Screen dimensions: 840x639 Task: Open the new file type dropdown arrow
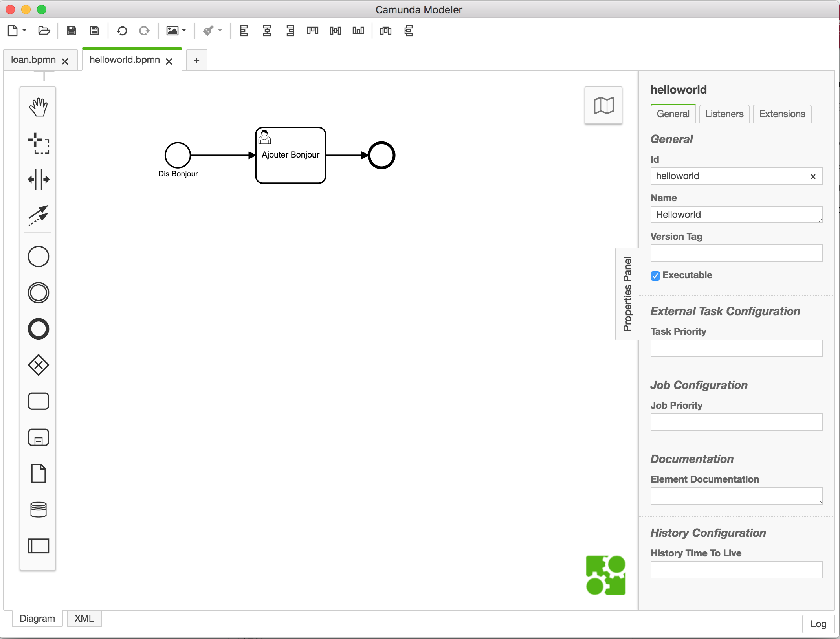(x=24, y=30)
